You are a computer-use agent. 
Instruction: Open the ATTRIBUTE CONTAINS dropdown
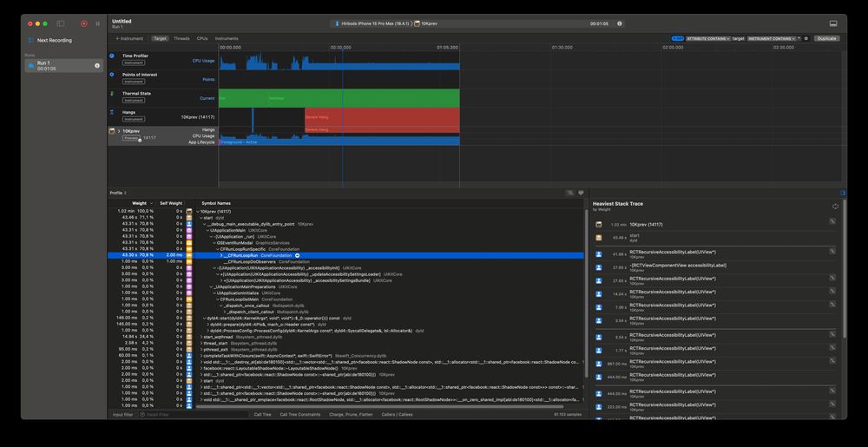(x=708, y=39)
